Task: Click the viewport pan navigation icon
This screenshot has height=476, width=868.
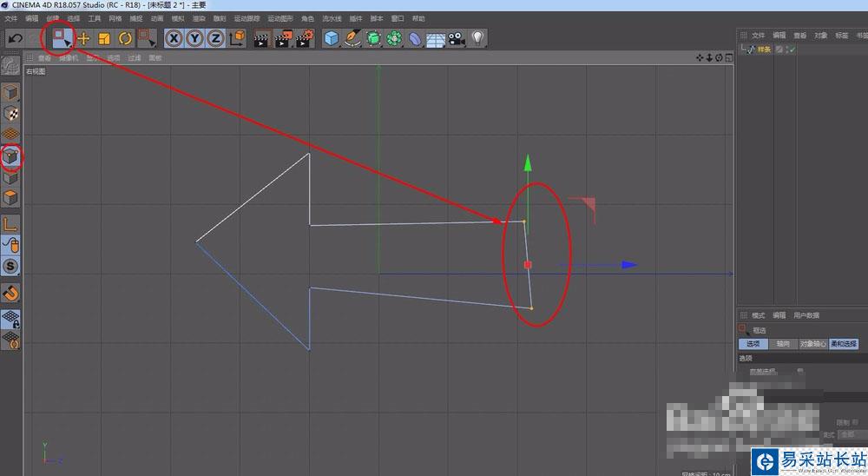Action: (700, 57)
